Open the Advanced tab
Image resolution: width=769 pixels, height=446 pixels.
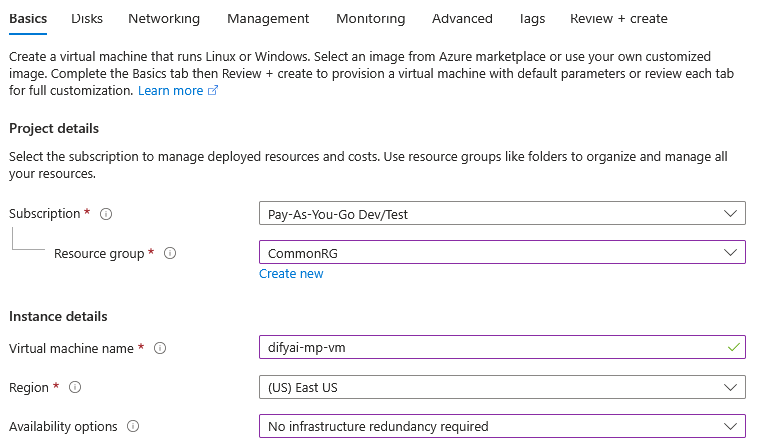pos(462,19)
